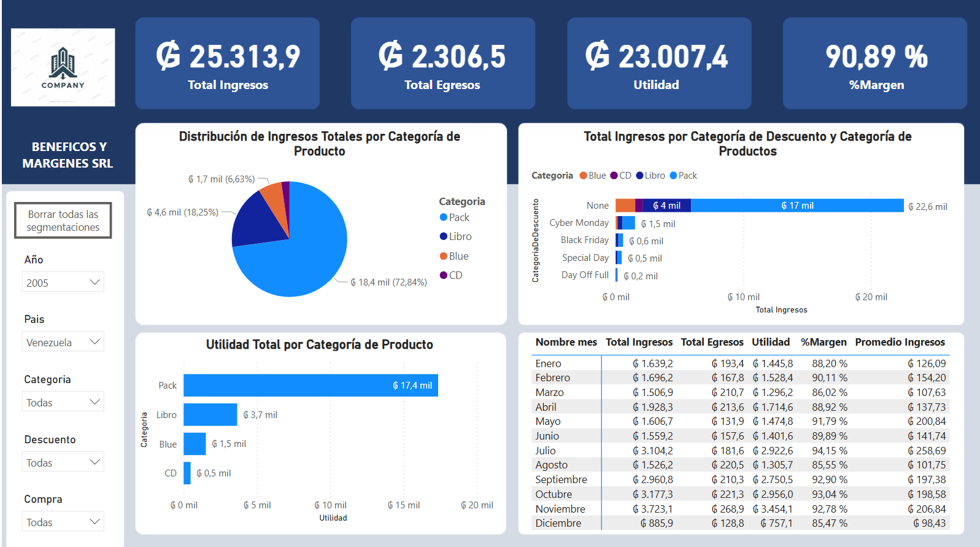Screen dimensions: 980x547
Task: Open the Año dropdown showing 2005
Action: (63, 282)
